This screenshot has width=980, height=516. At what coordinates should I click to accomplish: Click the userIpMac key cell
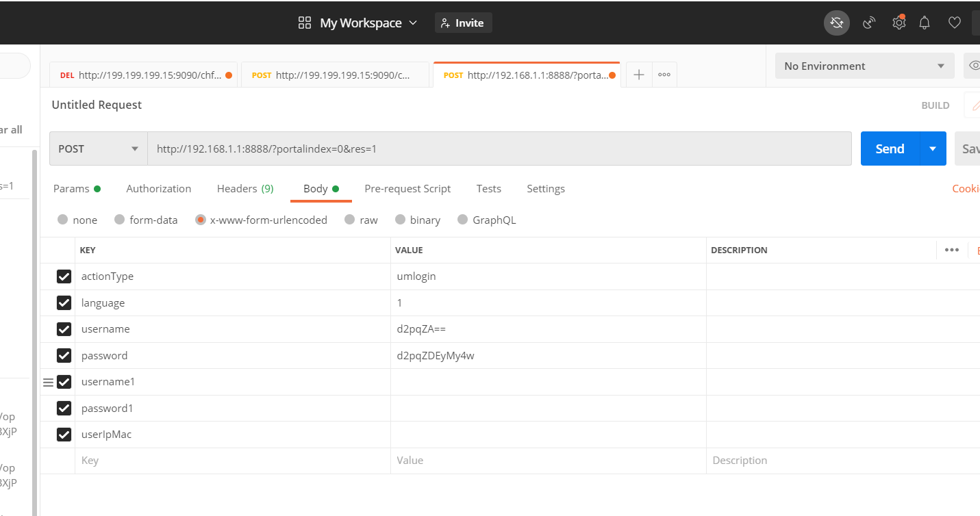tap(233, 435)
